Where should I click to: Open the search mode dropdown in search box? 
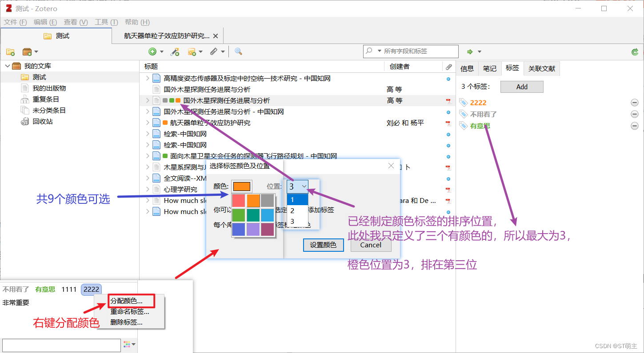[x=380, y=51]
